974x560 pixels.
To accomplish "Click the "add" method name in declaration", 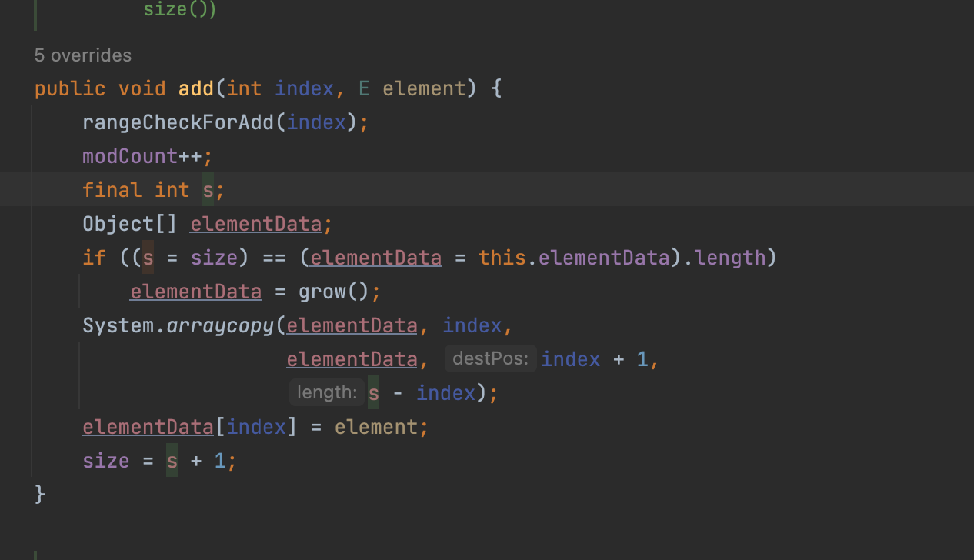I will (196, 88).
